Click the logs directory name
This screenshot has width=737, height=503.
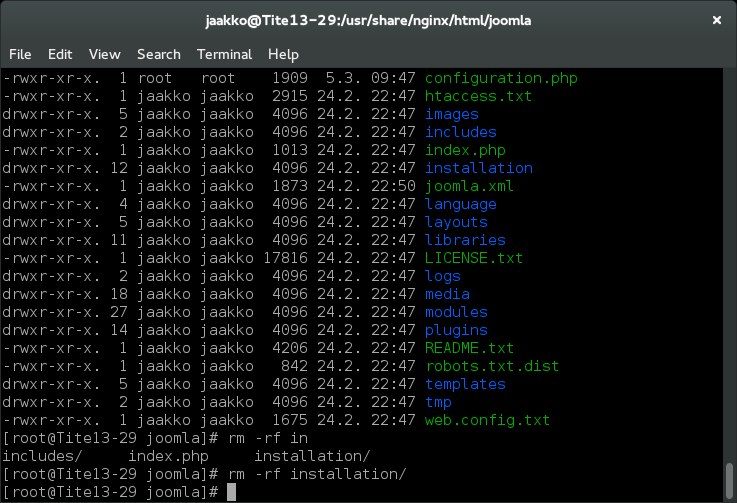coord(443,276)
